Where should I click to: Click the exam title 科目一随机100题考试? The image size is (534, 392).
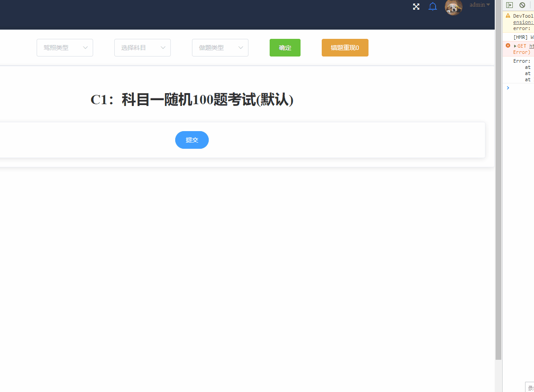click(192, 100)
